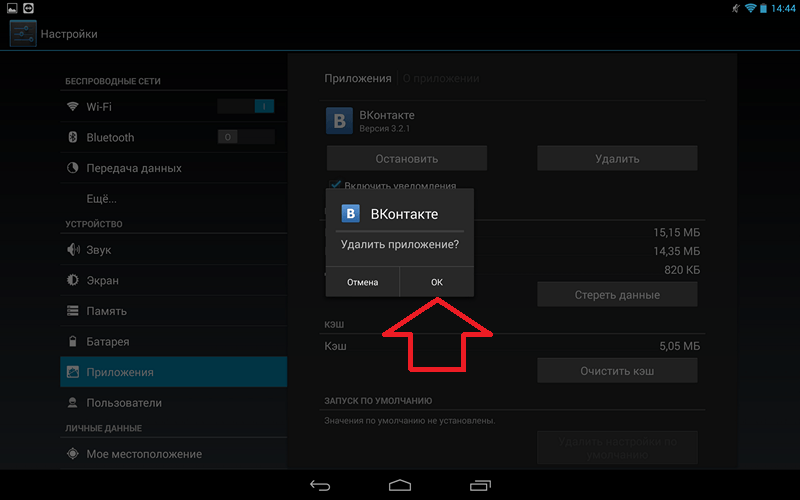
Task: Open the Wi-Fi settings entry
Action: pos(173,107)
